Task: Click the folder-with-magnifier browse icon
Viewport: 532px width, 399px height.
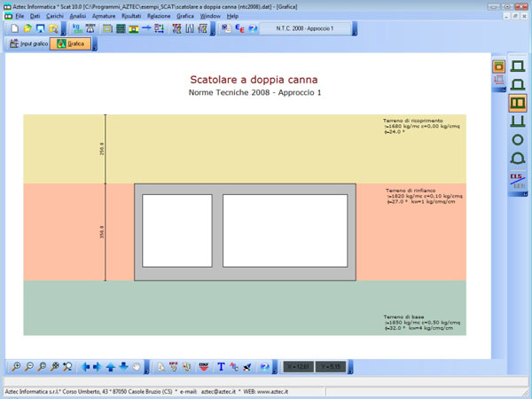Action: [53, 29]
